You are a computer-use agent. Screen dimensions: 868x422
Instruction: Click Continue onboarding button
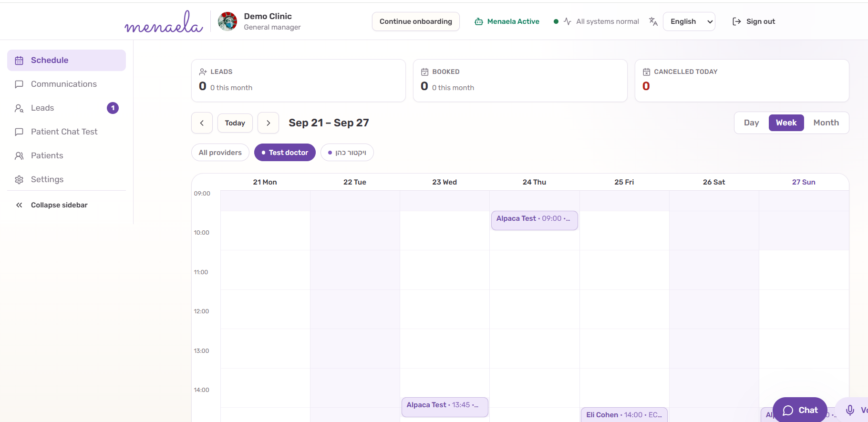tap(416, 21)
